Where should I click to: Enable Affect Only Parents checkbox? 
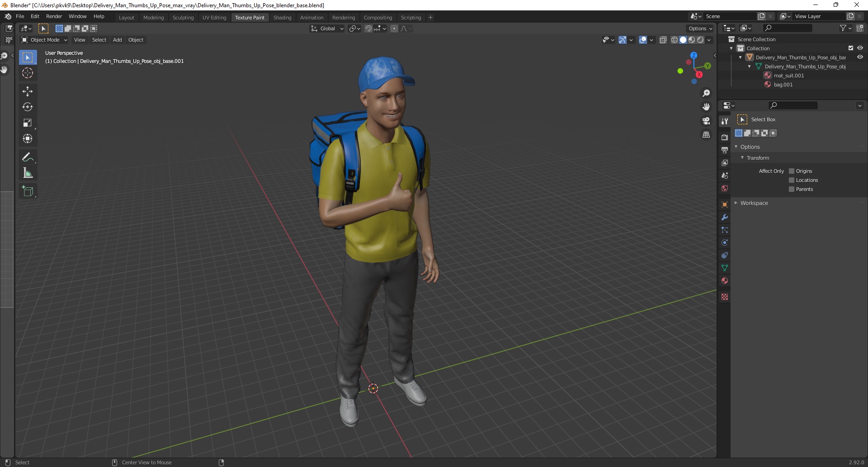click(792, 189)
